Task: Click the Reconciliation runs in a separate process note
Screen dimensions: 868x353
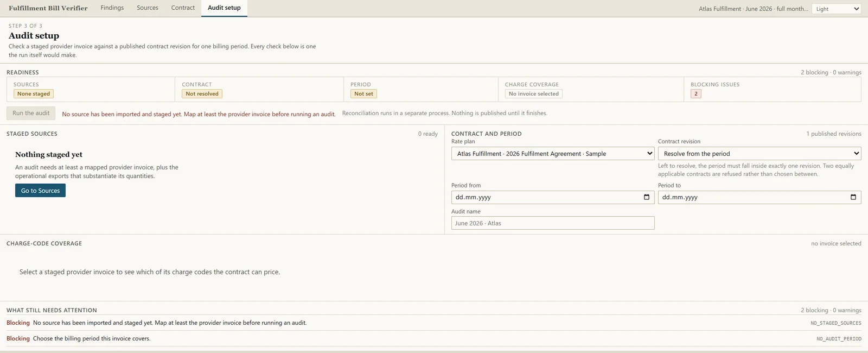Action: [444, 113]
